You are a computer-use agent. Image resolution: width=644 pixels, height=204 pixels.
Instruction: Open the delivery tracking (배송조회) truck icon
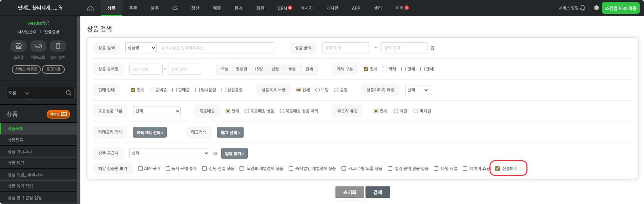pyautogui.click(x=38, y=46)
